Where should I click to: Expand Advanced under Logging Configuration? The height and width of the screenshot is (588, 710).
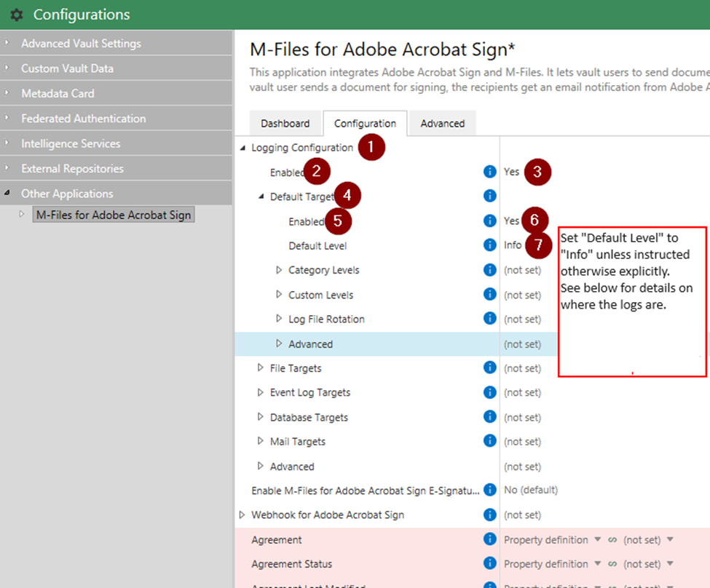pyautogui.click(x=261, y=466)
